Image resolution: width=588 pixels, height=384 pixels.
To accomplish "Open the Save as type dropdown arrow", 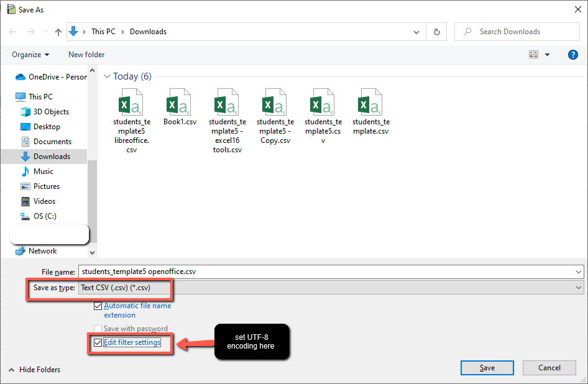I will click(x=579, y=288).
